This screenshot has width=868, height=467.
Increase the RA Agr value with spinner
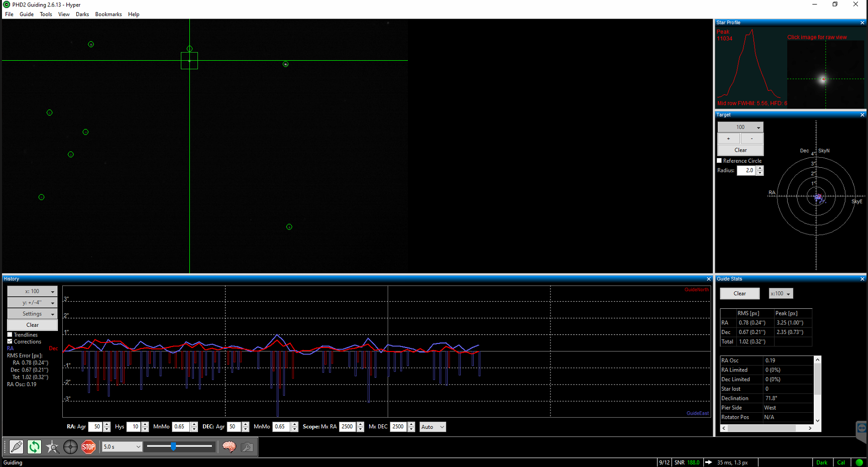tap(106, 425)
